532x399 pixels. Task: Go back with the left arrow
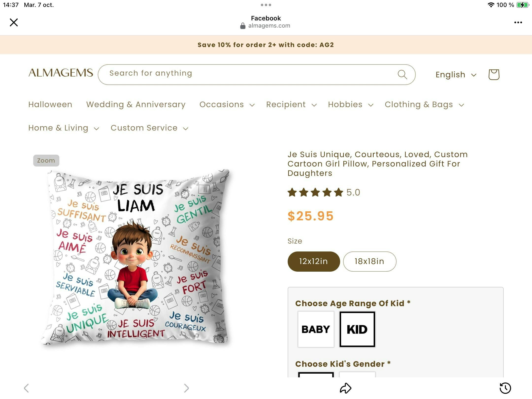[x=26, y=388]
